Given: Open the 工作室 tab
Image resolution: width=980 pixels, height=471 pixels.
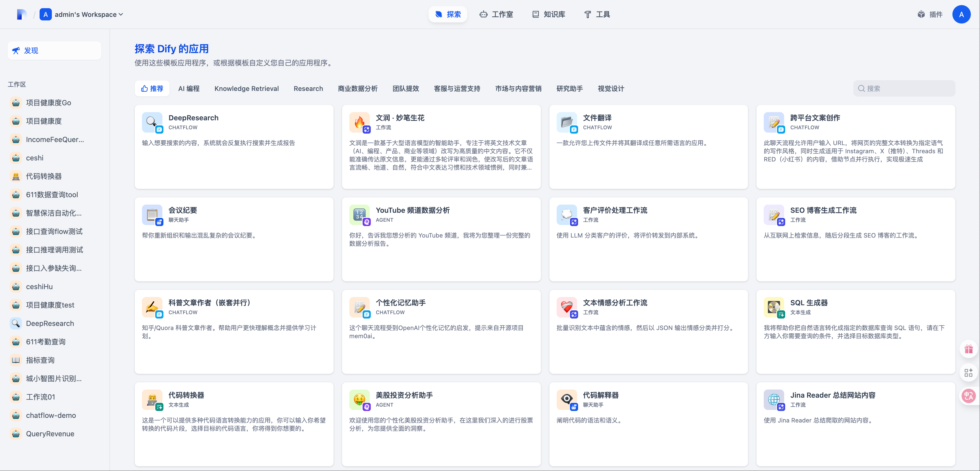Looking at the screenshot, I should [x=496, y=15].
